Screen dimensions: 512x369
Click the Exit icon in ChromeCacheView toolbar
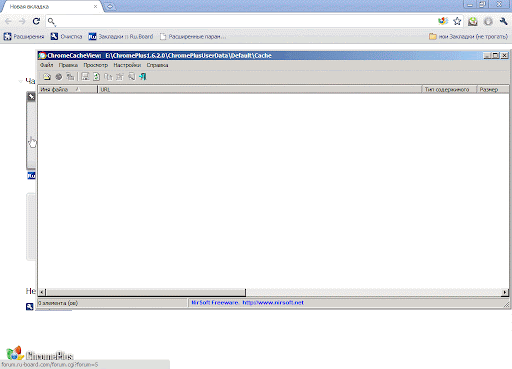(143, 77)
